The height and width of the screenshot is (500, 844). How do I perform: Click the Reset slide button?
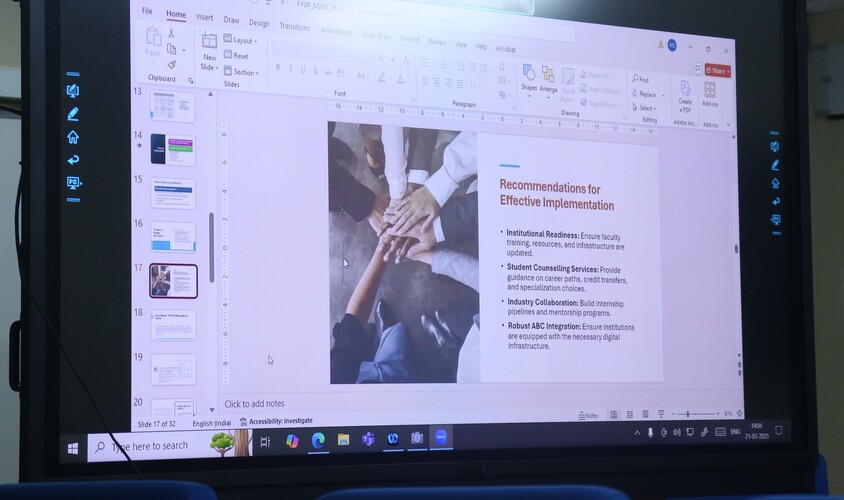click(x=236, y=55)
